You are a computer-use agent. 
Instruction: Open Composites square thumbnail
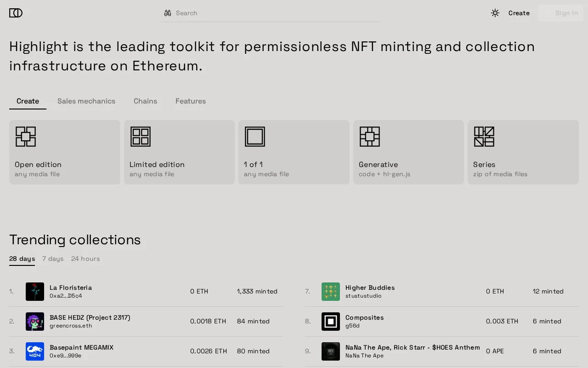pyautogui.click(x=331, y=322)
